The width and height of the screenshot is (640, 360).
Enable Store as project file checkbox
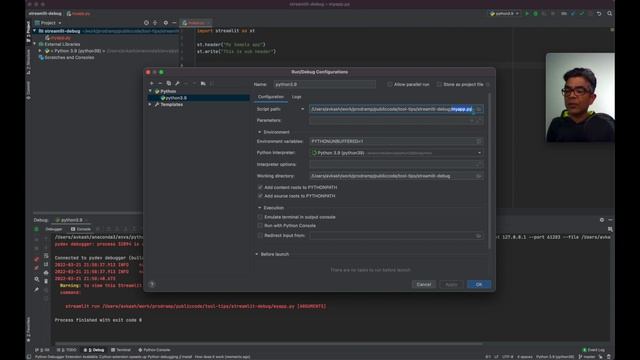[439, 84]
